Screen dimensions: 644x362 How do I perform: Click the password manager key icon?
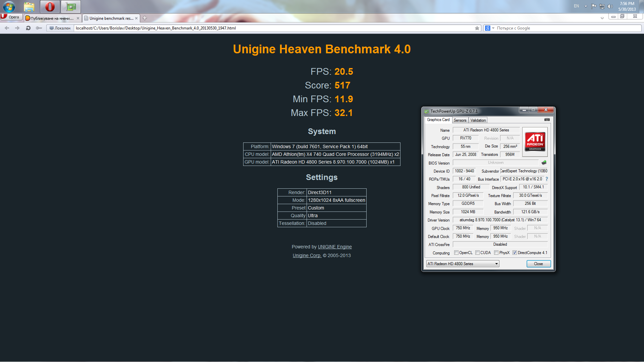click(39, 28)
